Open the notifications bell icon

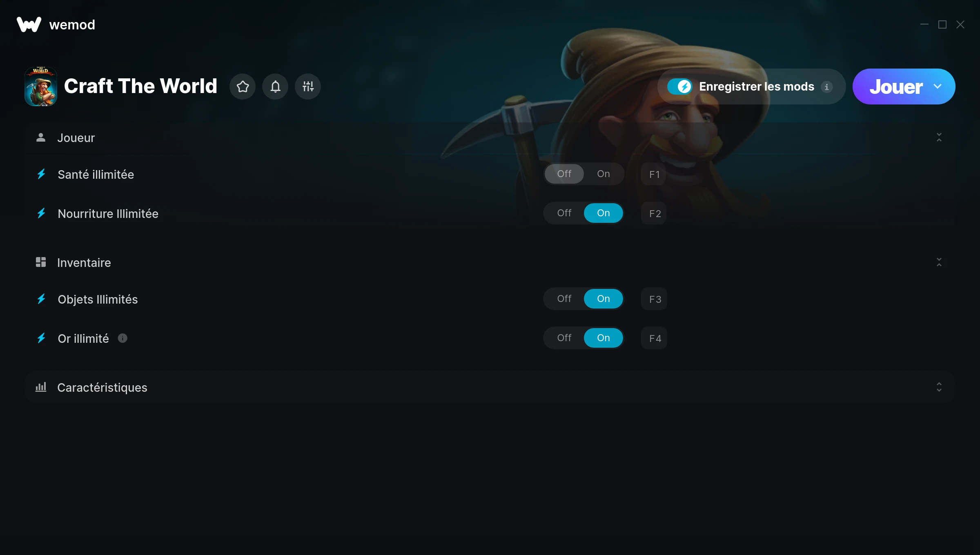pos(275,87)
